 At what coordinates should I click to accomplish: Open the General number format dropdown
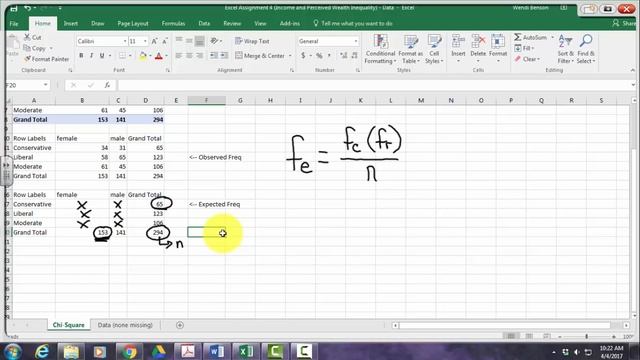click(x=356, y=41)
